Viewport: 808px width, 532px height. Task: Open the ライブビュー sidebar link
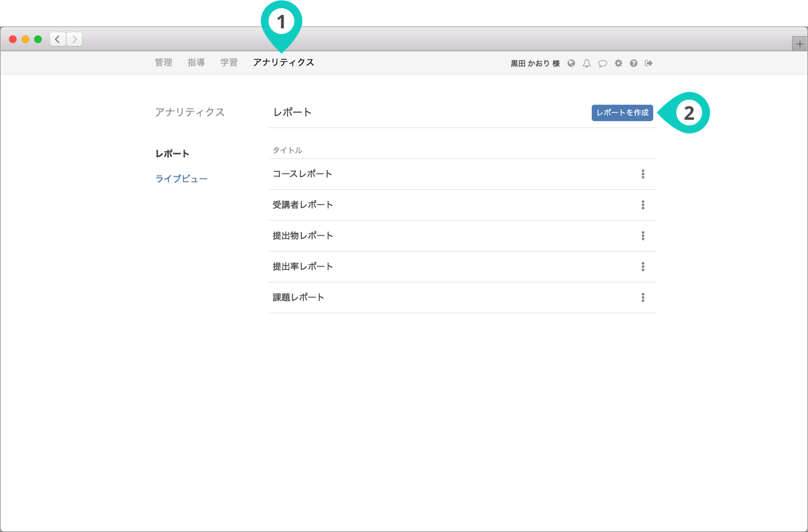[182, 179]
